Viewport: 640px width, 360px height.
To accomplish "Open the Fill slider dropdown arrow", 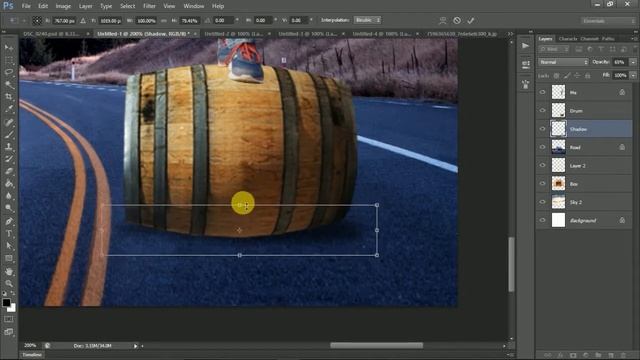I will tap(633, 75).
